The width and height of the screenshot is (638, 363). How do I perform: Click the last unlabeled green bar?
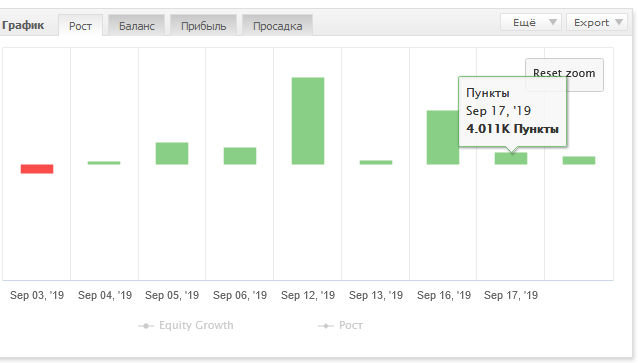(x=579, y=160)
